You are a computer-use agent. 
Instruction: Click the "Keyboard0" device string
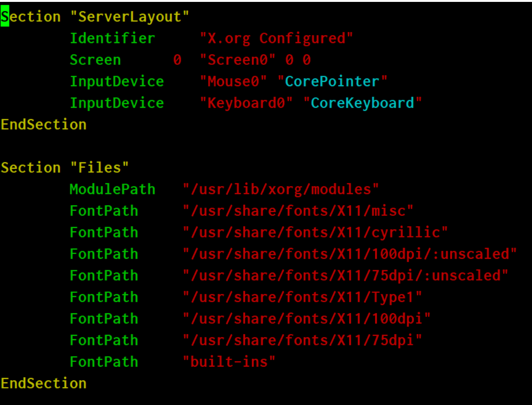coord(246,103)
